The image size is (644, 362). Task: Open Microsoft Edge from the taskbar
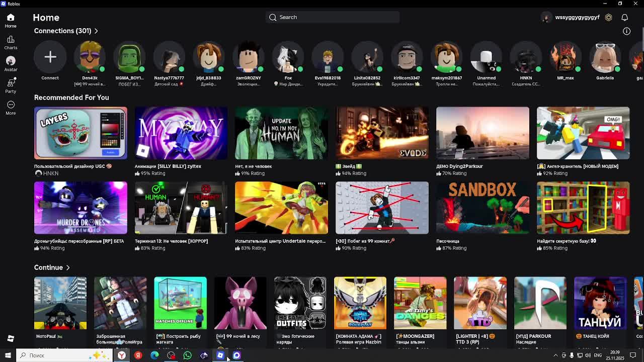click(154, 355)
